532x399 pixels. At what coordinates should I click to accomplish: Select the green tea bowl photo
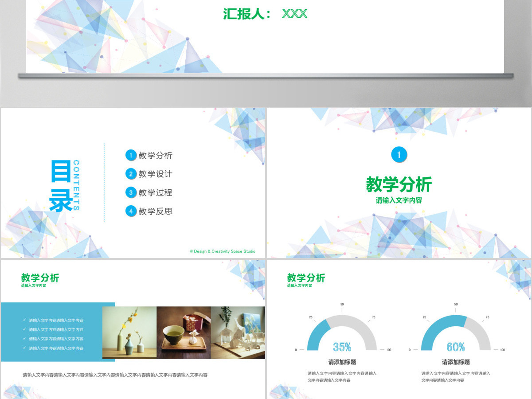(x=184, y=332)
